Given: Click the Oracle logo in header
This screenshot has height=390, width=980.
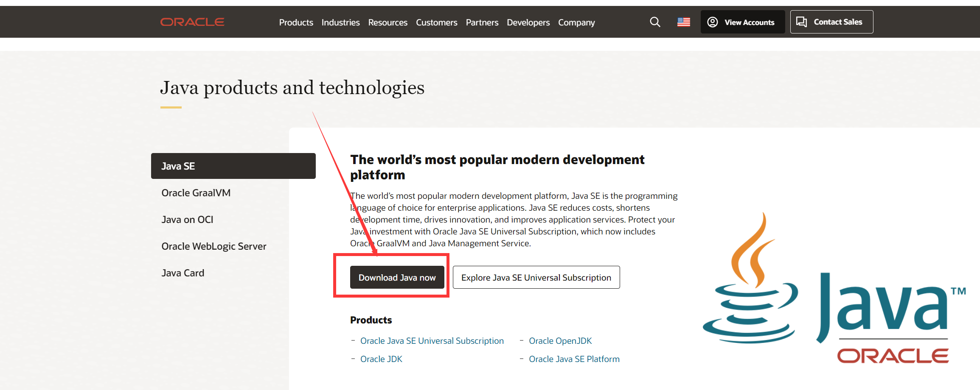Looking at the screenshot, I should (x=192, y=22).
